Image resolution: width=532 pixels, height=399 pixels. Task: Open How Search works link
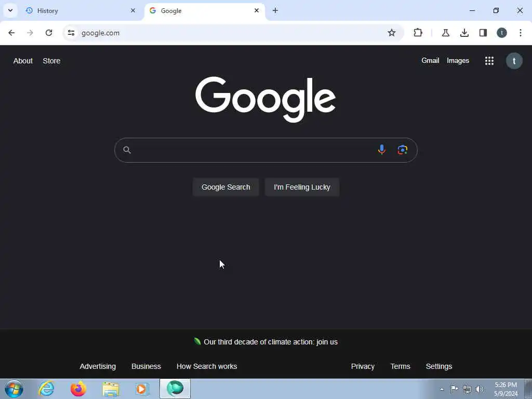pos(207,366)
